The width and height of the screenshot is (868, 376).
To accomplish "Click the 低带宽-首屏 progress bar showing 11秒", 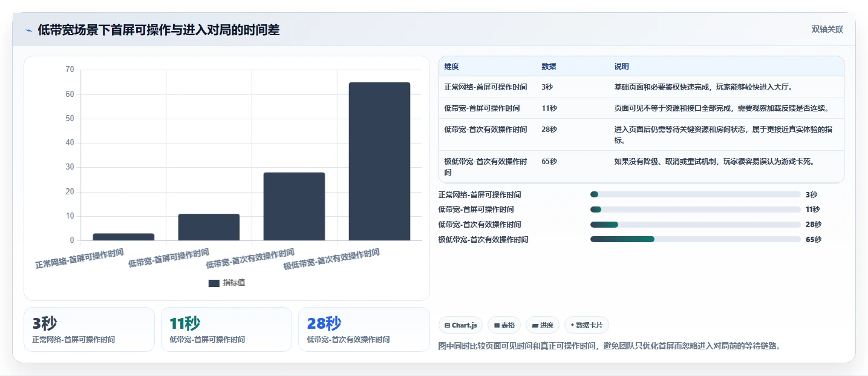I will tap(696, 209).
